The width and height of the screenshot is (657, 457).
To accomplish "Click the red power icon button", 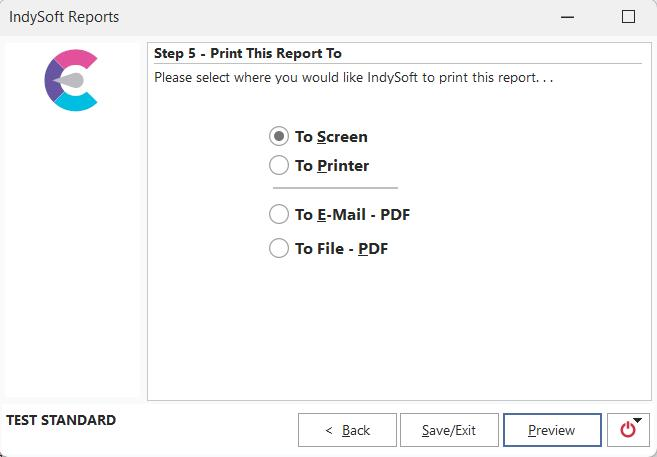I will click(x=627, y=430).
